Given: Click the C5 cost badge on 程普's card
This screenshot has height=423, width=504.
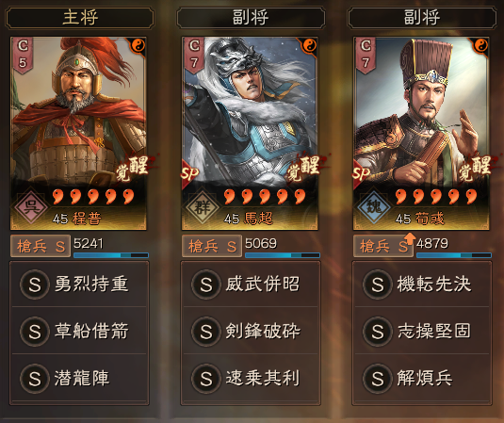Looking at the screenshot, I should click(23, 55).
